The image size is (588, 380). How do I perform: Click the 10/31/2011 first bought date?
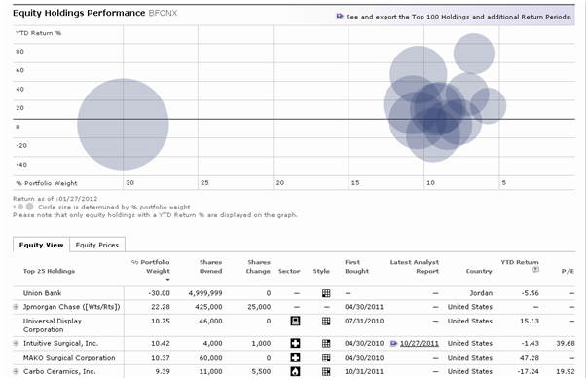[x=364, y=372]
